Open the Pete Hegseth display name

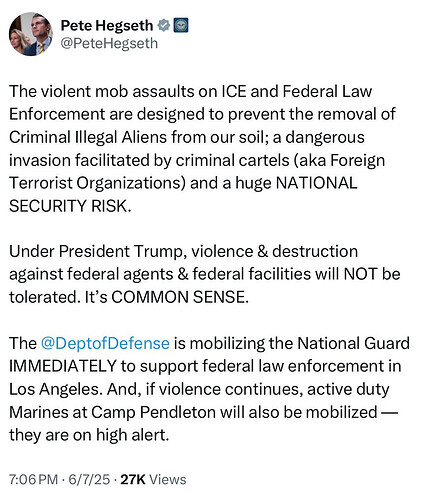point(107,26)
